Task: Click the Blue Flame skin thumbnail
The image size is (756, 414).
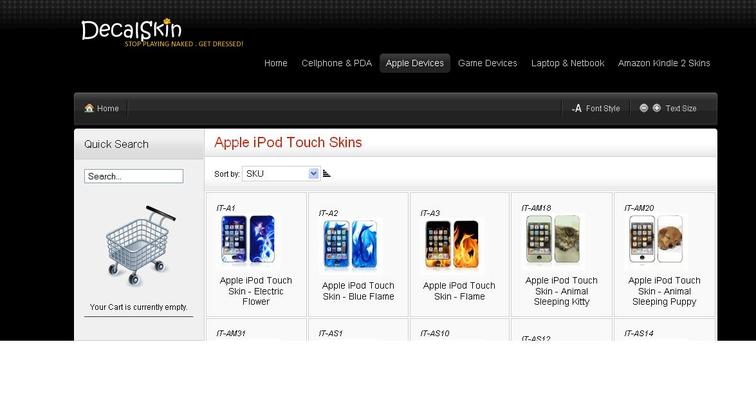Action: (x=351, y=244)
